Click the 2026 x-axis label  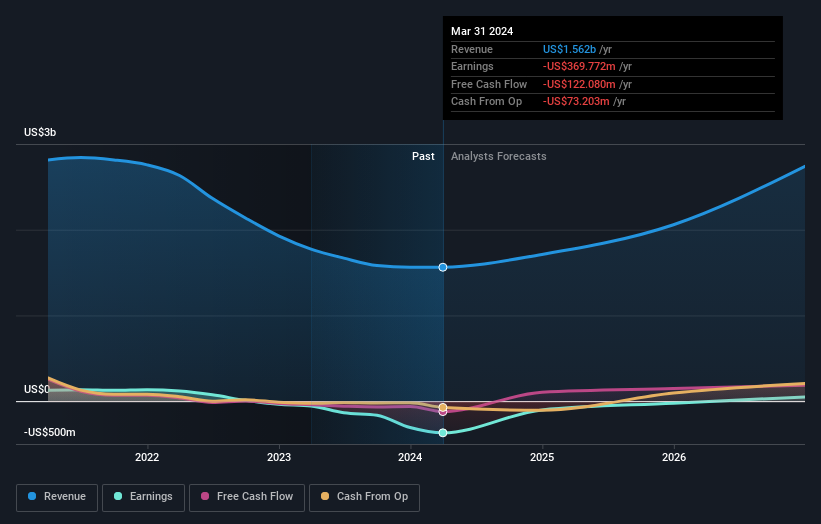(674, 457)
